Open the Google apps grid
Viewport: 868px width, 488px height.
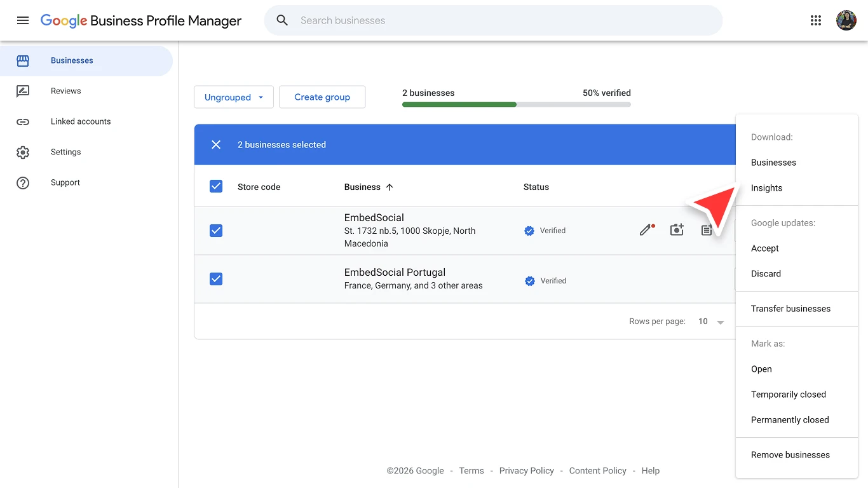[x=816, y=20]
